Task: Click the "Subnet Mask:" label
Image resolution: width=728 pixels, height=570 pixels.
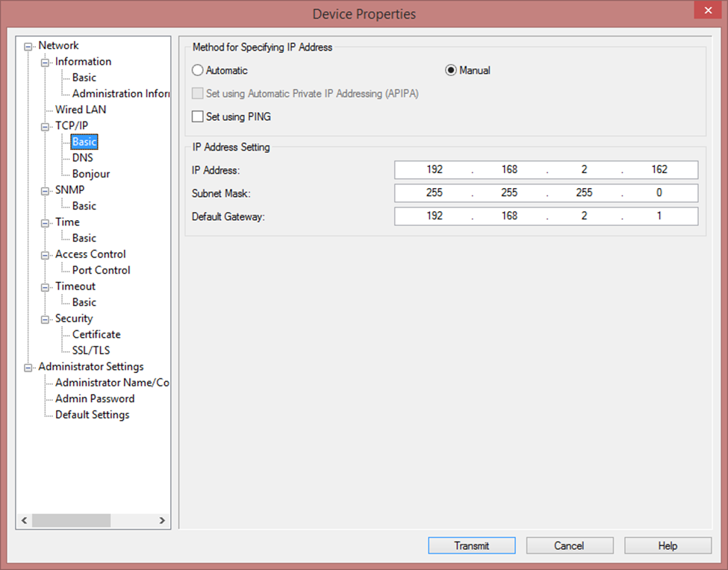Action: 221,193
